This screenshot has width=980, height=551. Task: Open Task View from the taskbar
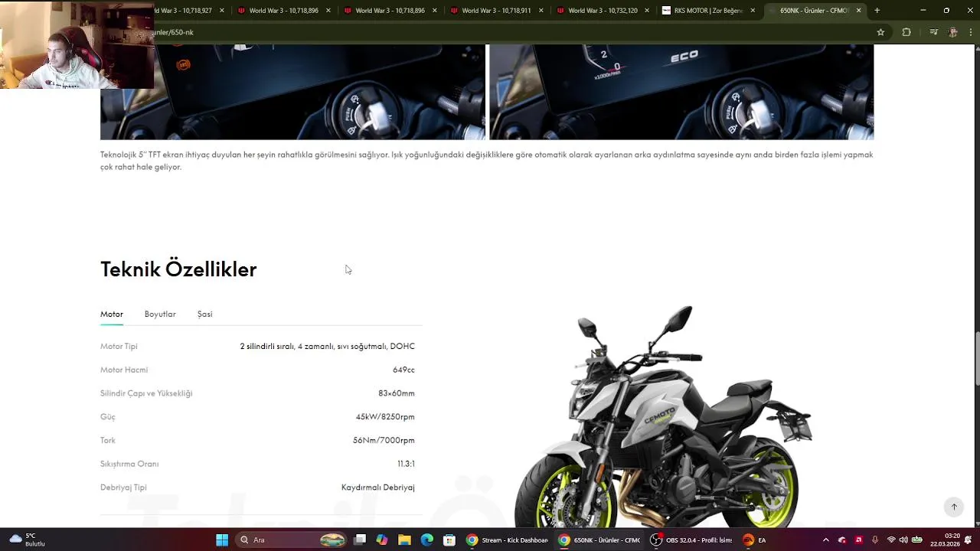click(x=360, y=540)
